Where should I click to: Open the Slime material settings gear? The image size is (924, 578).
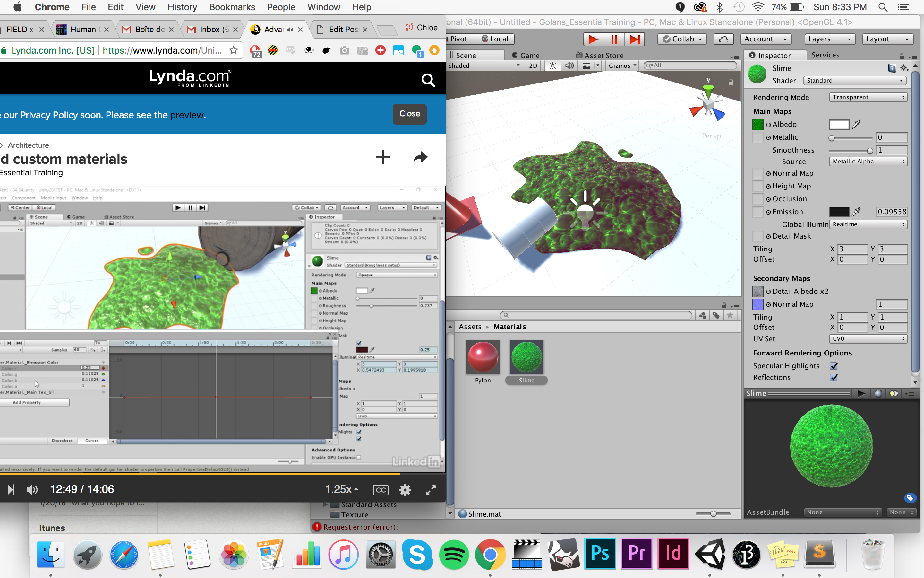pyautogui.click(x=904, y=68)
